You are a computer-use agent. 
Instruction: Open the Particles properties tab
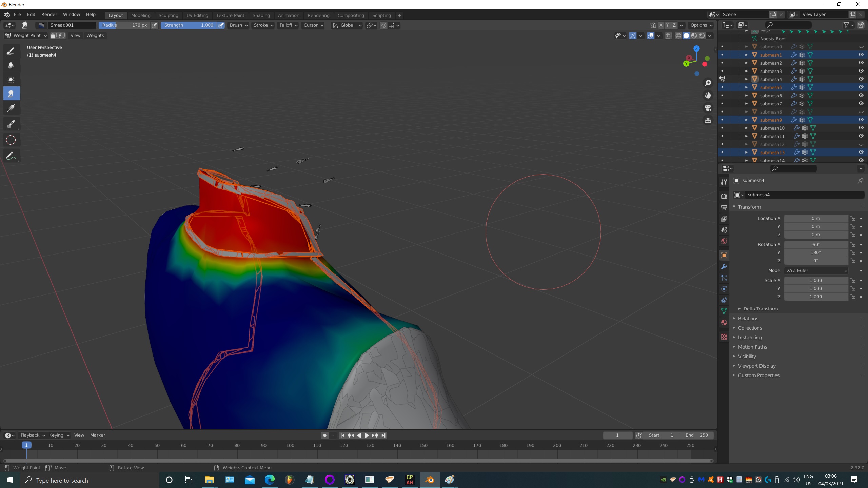point(724,278)
